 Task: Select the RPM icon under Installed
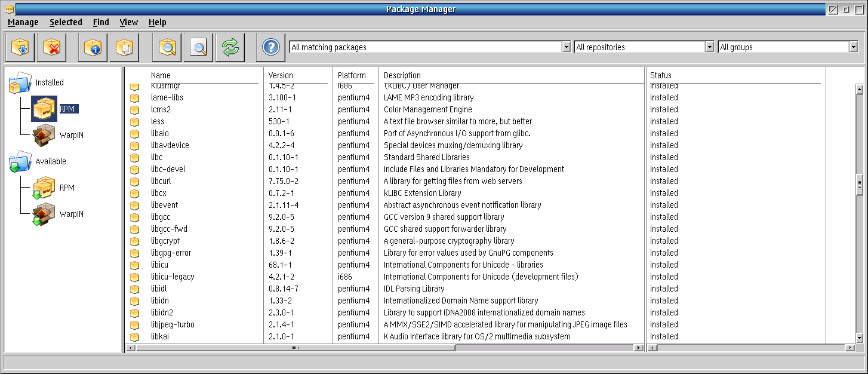(x=44, y=109)
